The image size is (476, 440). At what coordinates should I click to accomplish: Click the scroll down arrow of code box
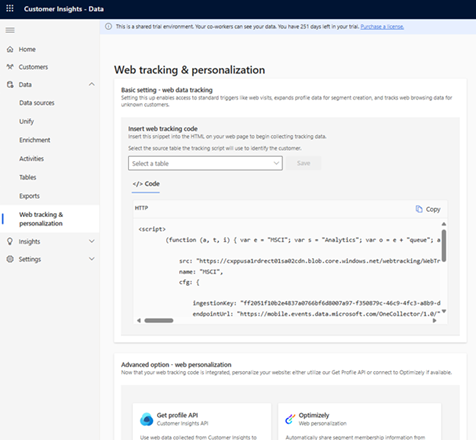444,312
